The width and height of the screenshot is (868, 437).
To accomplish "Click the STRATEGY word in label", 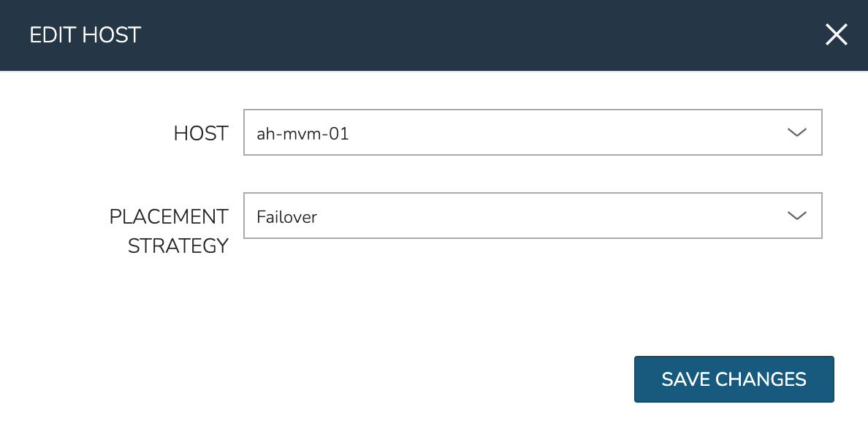I will pyautogui.click(x=178, y=246).
